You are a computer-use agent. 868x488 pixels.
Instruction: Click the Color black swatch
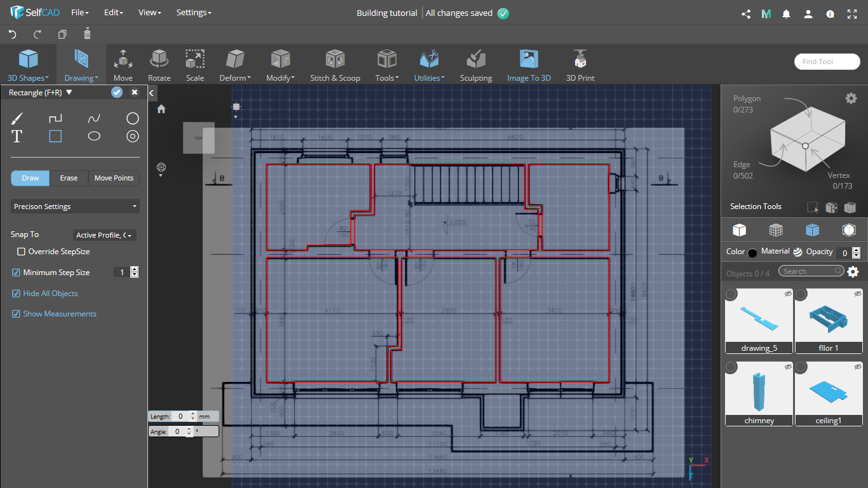[x=752, y=252]
